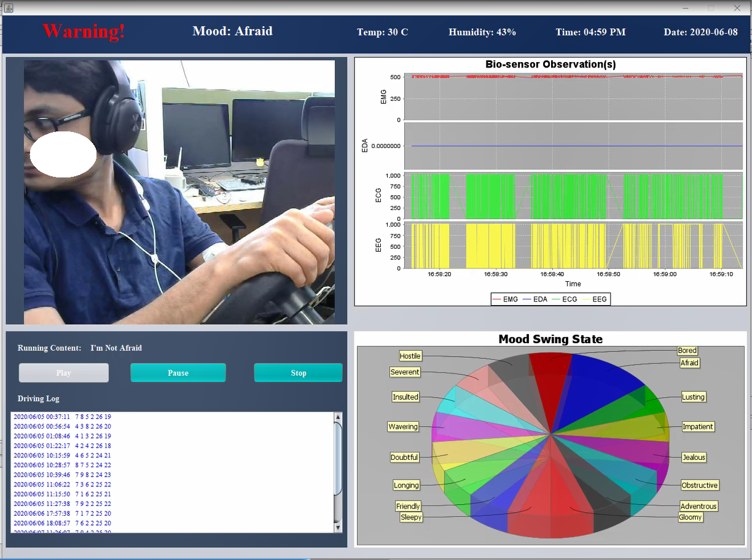Select log entry 2020/06/06 17:57:38

[62, 514]
